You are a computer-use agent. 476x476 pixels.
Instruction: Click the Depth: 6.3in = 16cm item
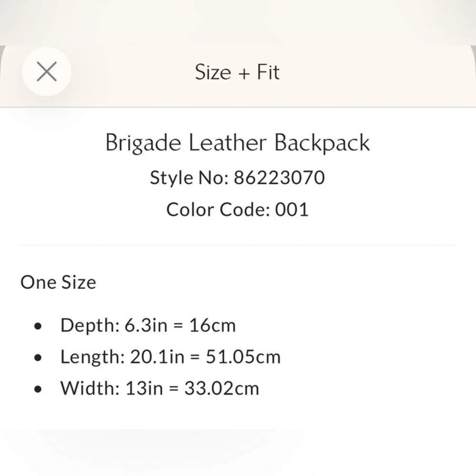148,326
